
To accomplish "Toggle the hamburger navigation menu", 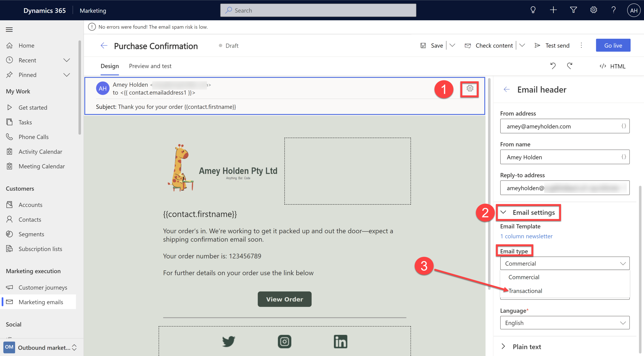I will tap(9, 30).
